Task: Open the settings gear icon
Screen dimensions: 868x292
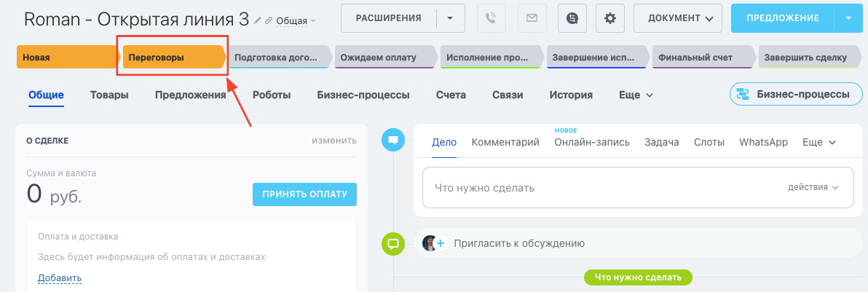Action: (610, 18)
